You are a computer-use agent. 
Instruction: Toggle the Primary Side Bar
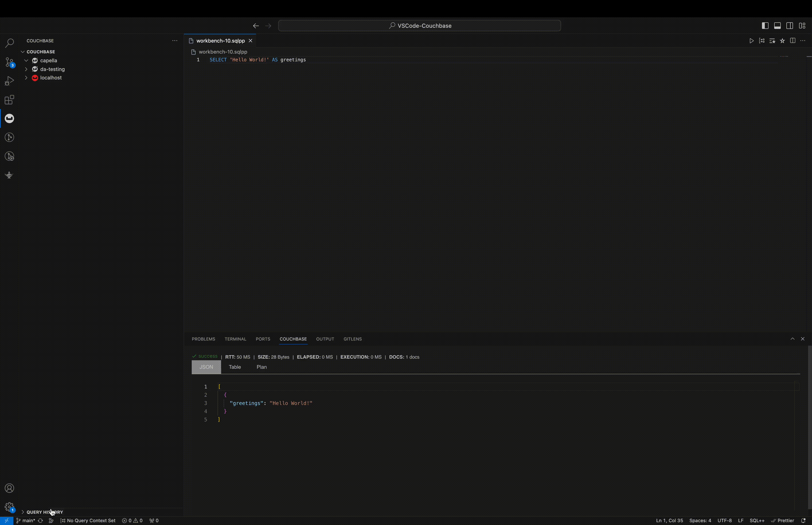(765, 26)
